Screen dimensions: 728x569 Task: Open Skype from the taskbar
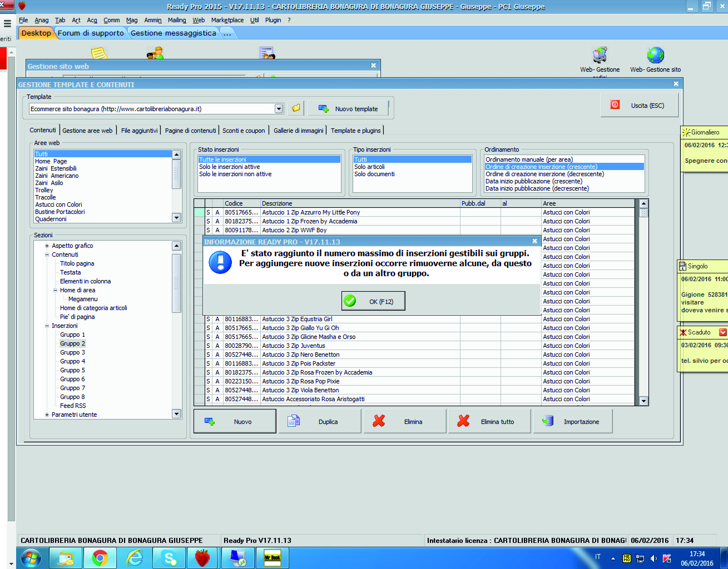point(169,558)
